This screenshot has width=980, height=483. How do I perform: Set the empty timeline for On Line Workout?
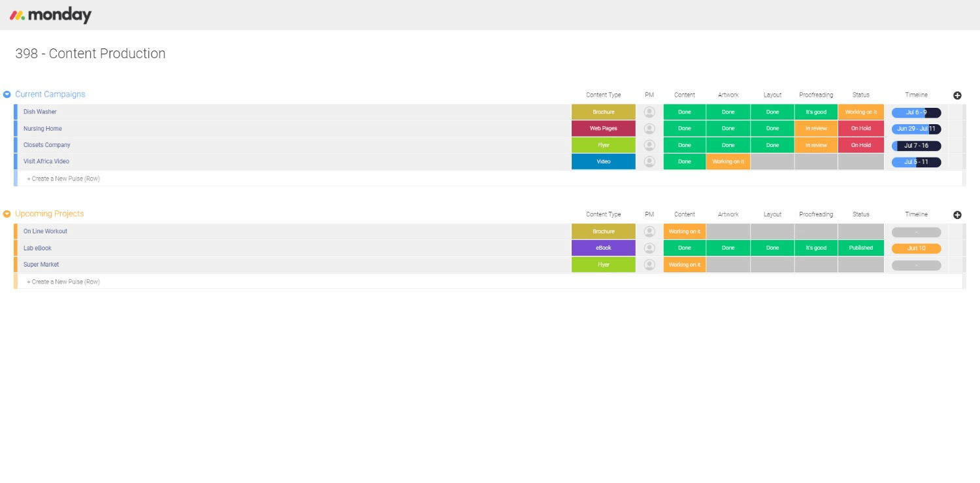(x=916, y=232)
